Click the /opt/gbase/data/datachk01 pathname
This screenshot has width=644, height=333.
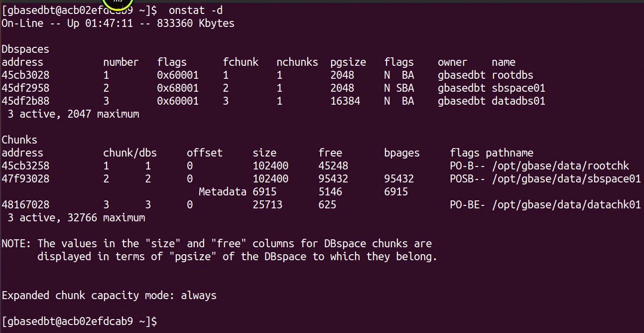coord(566,205)
